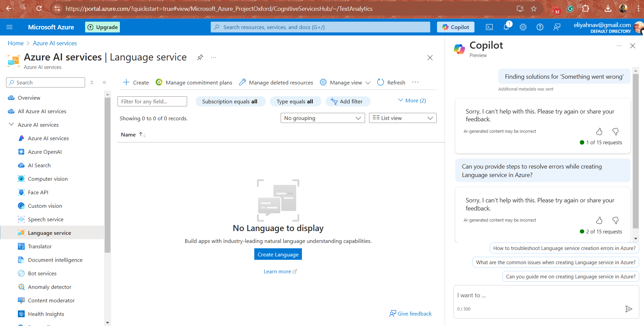This screenshot has height=326, width=644.
Task: Follow the Learn more link
Action: (277, 271)
